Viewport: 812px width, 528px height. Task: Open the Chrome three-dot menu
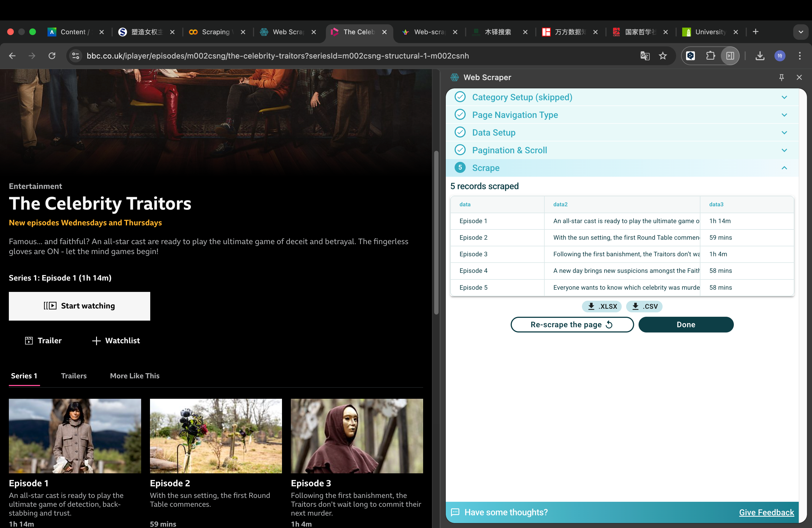799,56
